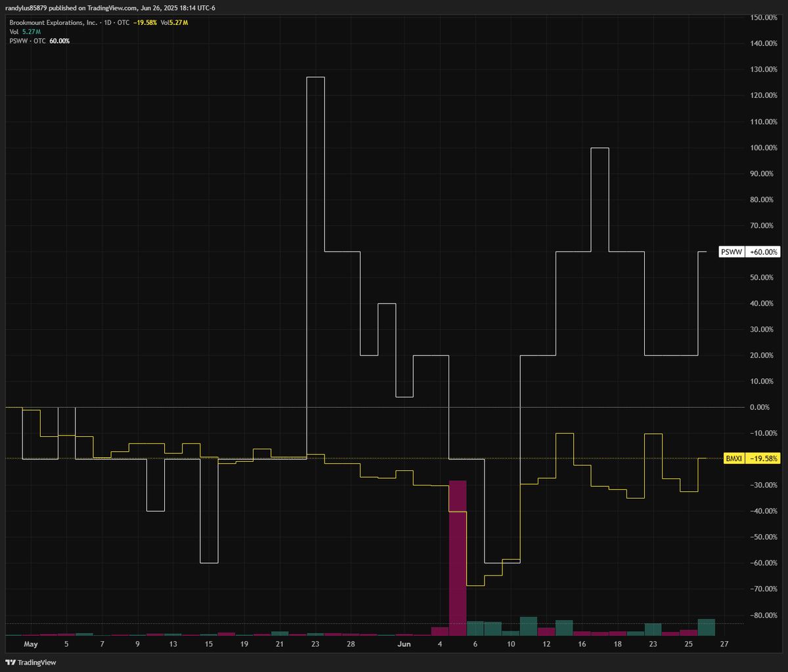This screenshot has width=788, height=672.
Task: Click the yellow -19.58% price scale tag
Action: click(763, 459)
